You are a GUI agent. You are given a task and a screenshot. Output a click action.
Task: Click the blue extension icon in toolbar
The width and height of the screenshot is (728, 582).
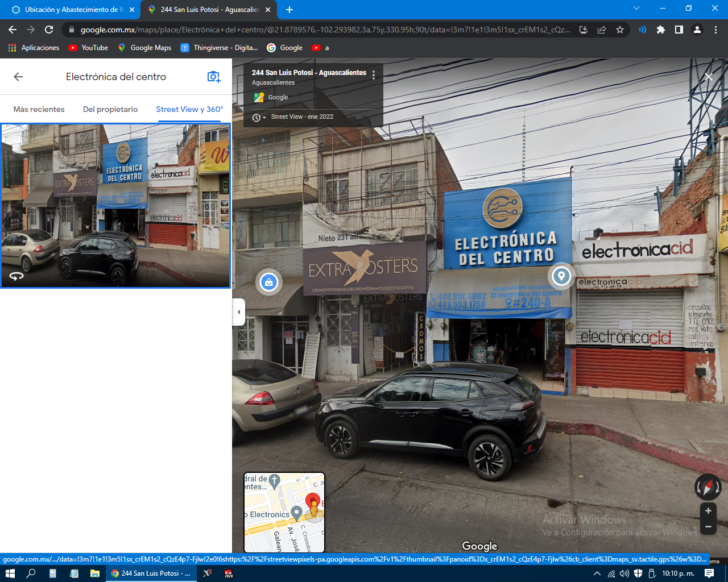(x=643, y=30)
